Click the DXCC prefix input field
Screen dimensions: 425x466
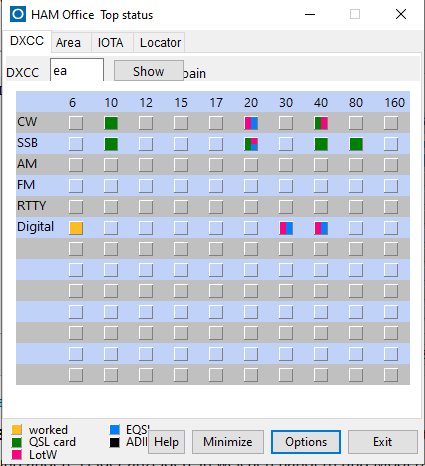77,70
